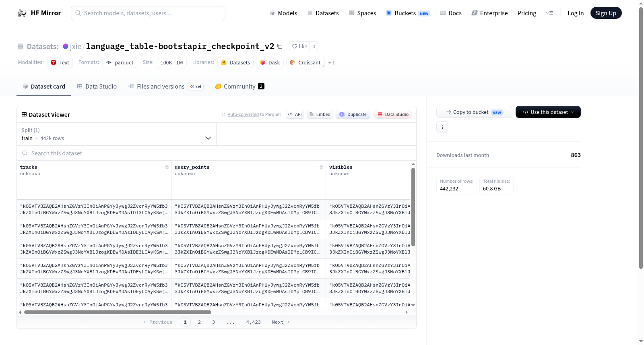Show the +1 more libraries
Screen dimensions: 644x345
point(331,62)
